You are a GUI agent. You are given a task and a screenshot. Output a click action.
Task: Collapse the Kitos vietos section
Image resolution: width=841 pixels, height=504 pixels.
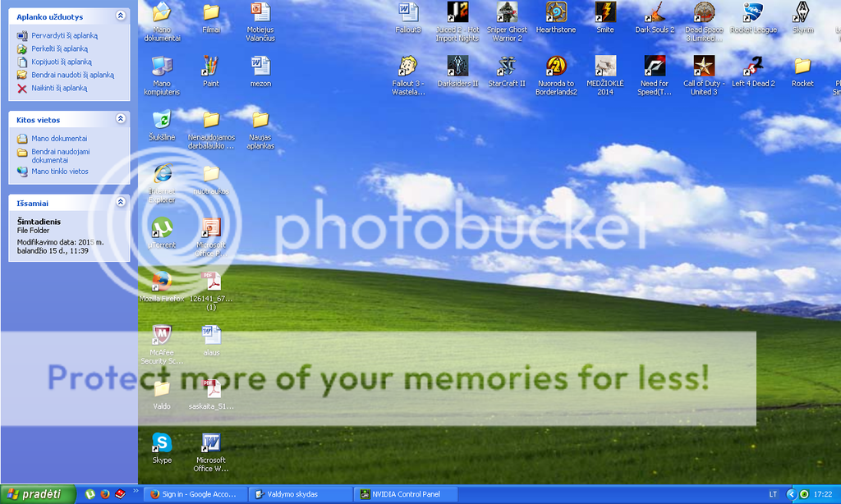(121, 119)
